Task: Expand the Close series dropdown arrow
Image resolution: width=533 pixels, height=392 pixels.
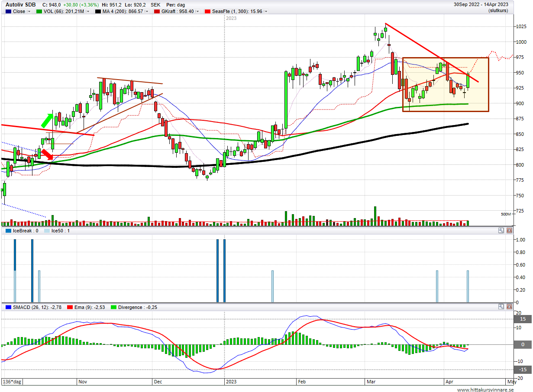Action: coord(29,12)
